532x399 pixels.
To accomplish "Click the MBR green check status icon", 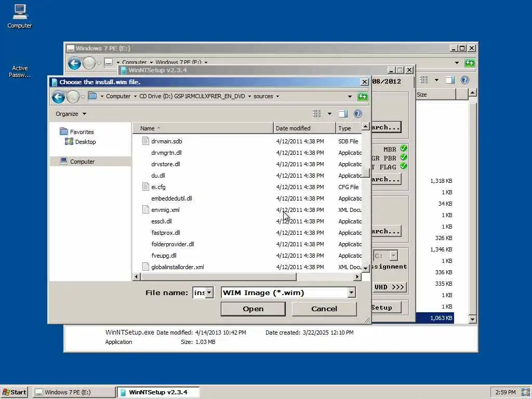I will point(403,148).
